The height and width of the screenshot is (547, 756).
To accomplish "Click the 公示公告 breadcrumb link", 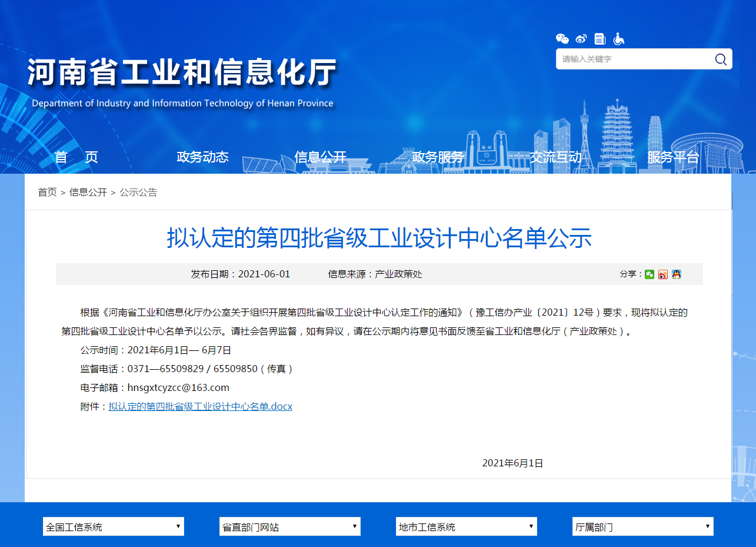I will pos(138,193).
